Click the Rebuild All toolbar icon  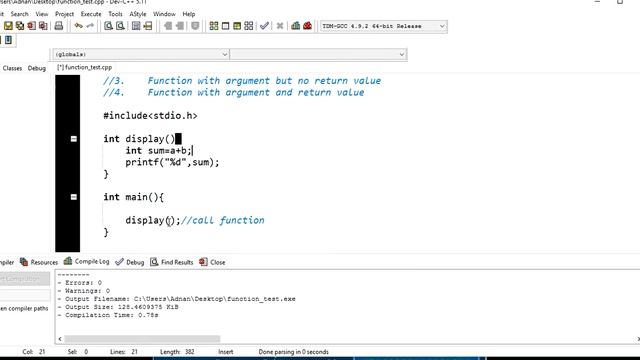click(249, 26)
